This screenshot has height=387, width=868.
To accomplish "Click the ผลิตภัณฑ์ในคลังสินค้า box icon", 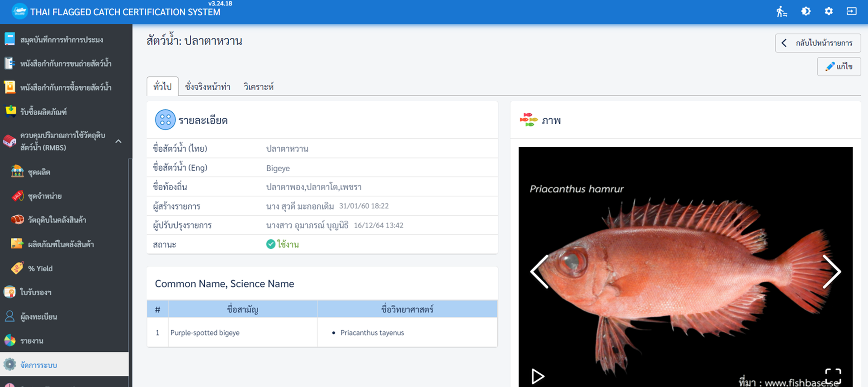I will tap(17, 244).
